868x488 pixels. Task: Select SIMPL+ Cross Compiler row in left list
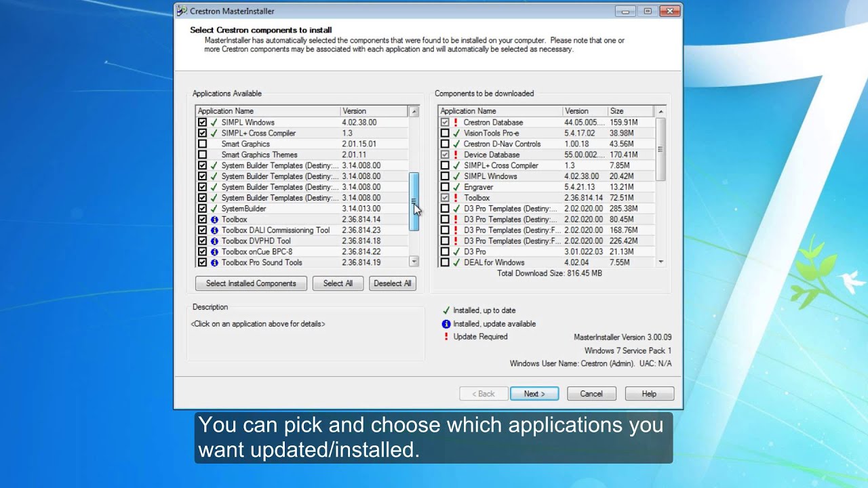(258, 134)
